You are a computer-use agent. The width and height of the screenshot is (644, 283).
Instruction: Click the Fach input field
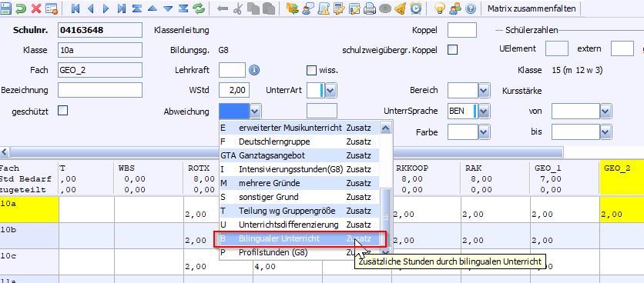[100, 70]
